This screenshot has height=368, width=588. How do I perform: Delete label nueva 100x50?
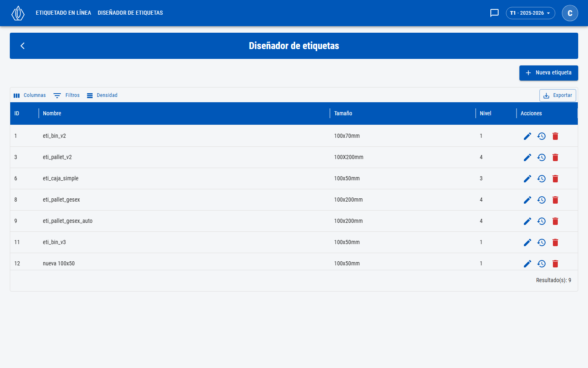(555, 264)
